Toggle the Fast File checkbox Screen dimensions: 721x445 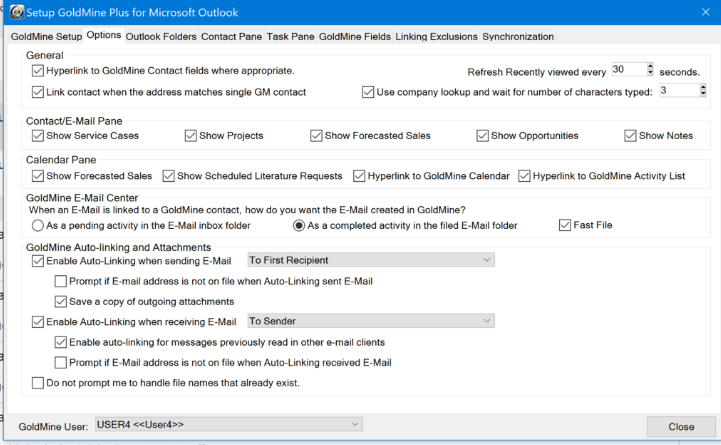565,225
